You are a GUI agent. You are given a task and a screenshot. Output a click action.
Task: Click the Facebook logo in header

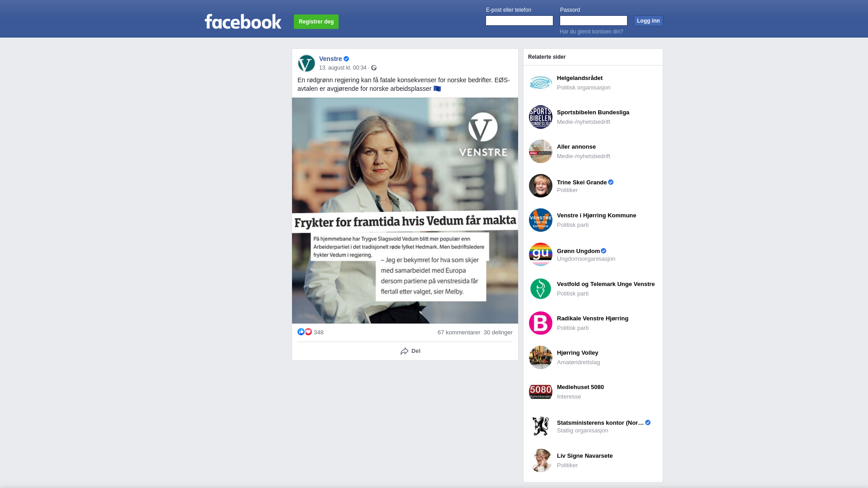243,21
